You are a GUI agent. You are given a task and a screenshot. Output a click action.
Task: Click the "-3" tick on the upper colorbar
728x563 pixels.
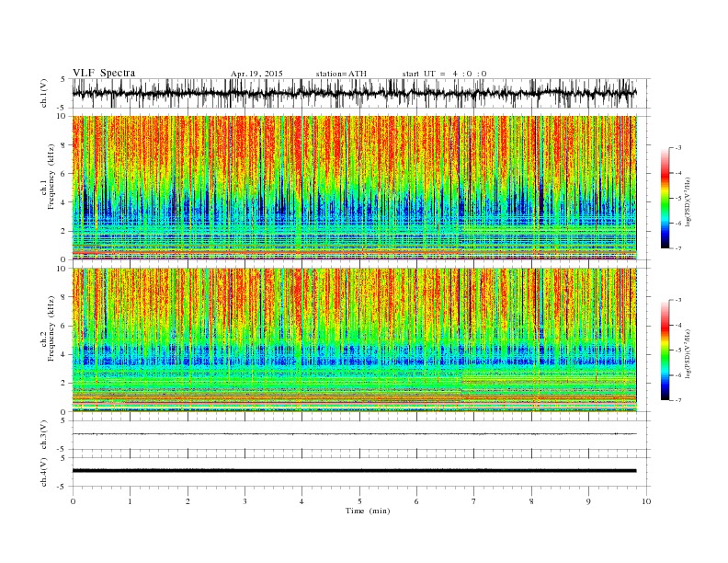(x=677, y=148)
